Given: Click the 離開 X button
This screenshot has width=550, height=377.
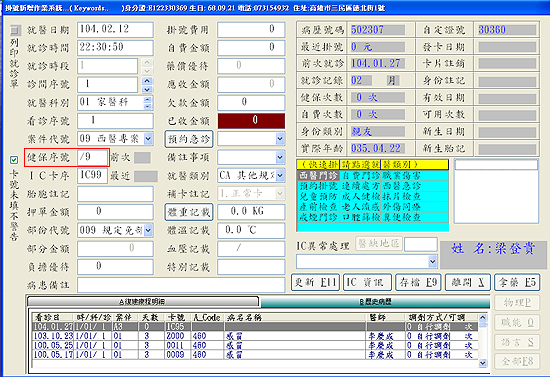Looking at the screenshot, I should (468, 282).
